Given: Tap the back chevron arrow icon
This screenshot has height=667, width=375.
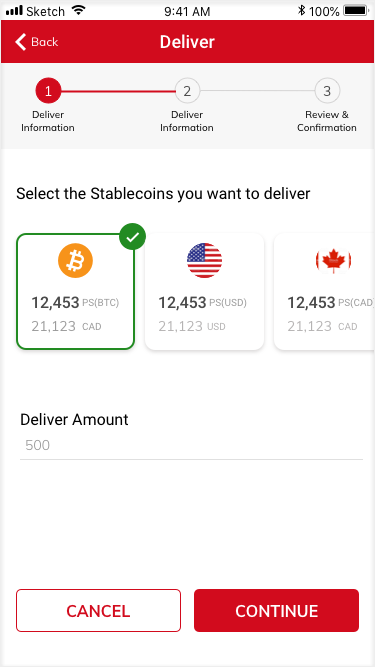Looking at the screenshot, I should (20, 42).
